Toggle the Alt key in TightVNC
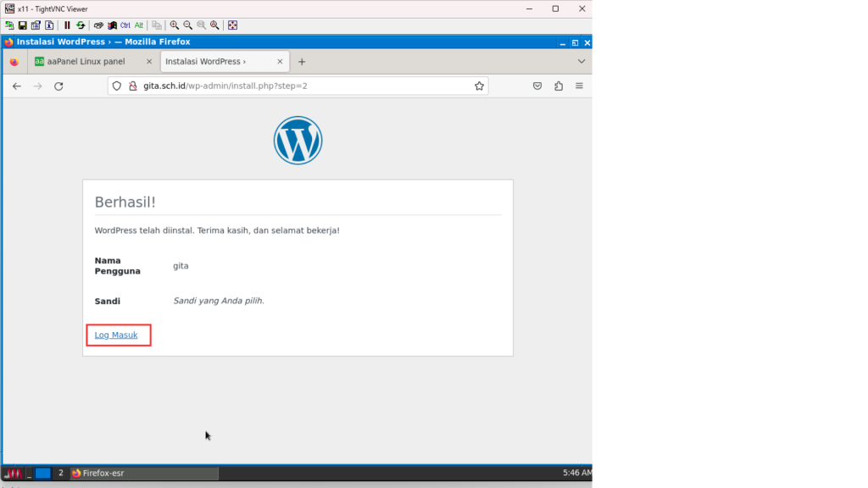The height and width of the screenshot is (488, 868). [x=139, y=25]
